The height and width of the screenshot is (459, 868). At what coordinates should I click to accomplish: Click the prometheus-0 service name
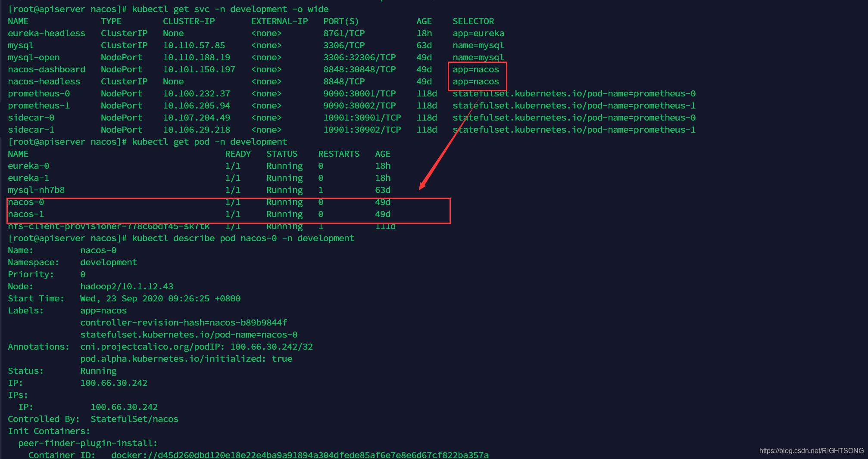pyautogui.click(x=39, y=93)
